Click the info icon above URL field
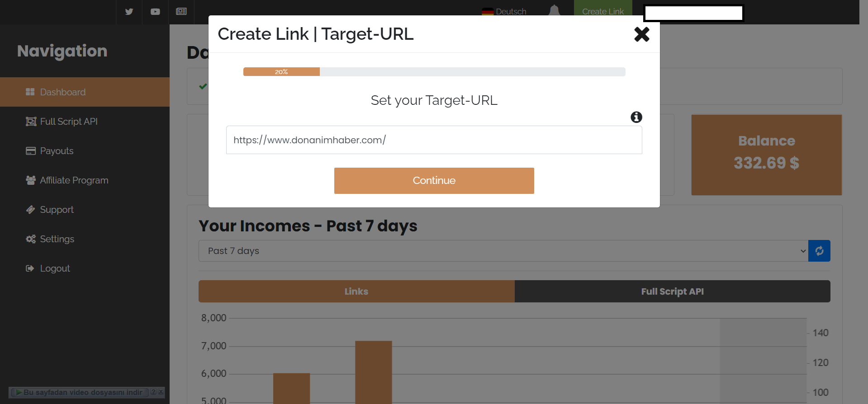 point(636,117)
